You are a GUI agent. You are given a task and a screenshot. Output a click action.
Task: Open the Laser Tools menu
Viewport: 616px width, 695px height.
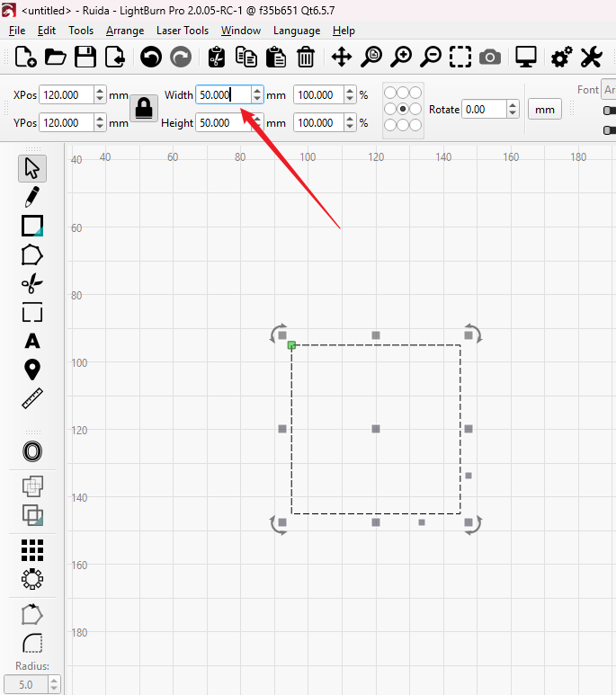(x=183, y=31)
